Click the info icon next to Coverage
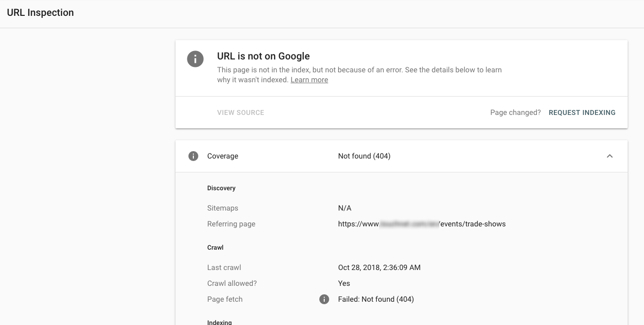 tap(193, 156)
